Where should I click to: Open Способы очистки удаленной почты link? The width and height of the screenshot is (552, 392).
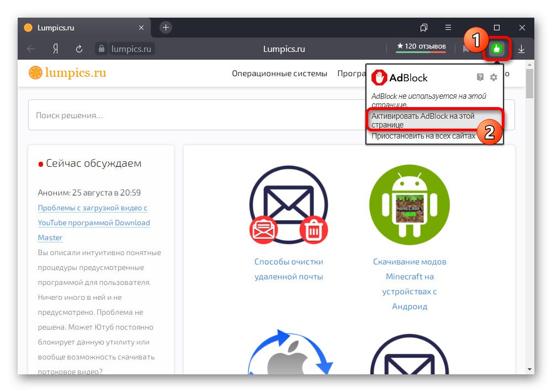[x=289, y=269]
